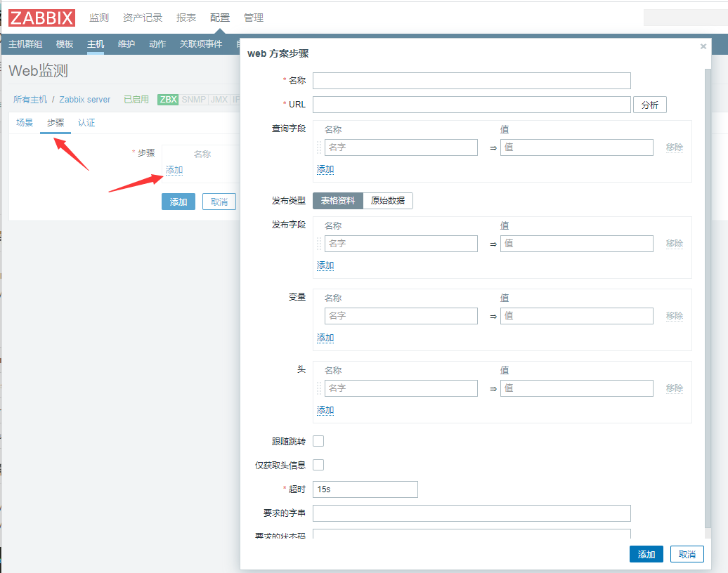Image resolution: width=728 pixels, height=573 pixels.
Task: Focus the 要求的字串 input field
Action: (472, 513)
